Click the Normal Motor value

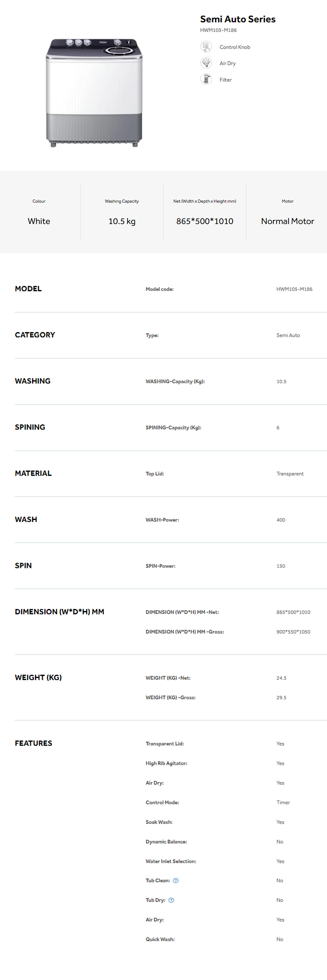click(287, 221)
